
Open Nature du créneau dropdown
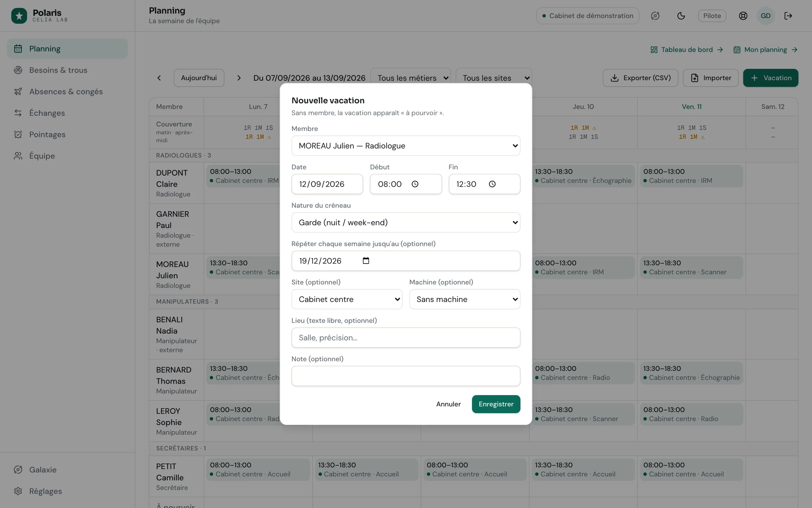click(x=406, y=222)
